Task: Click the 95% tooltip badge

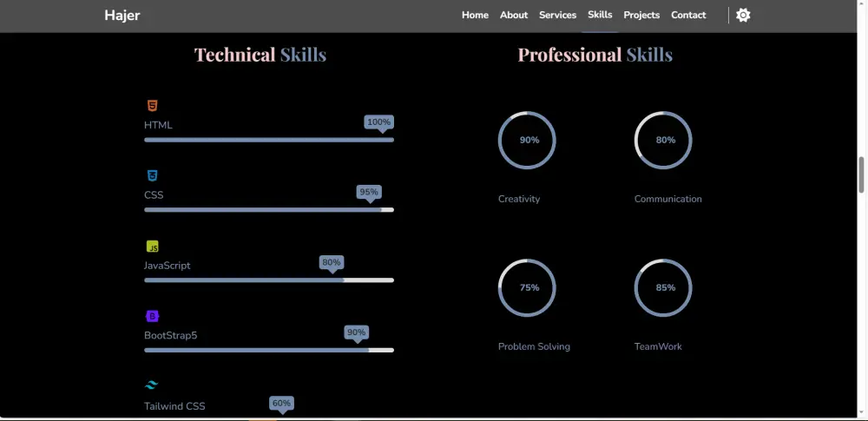Action: point(369,192)
